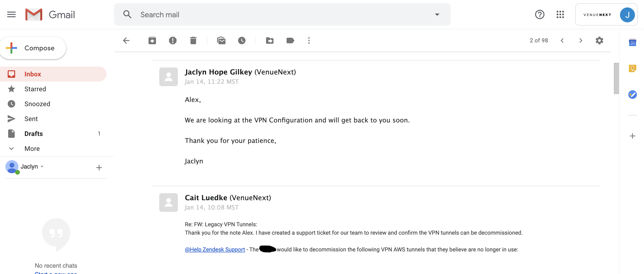
Task: Open Google Tasks side panel
Action: click(632, 94)
